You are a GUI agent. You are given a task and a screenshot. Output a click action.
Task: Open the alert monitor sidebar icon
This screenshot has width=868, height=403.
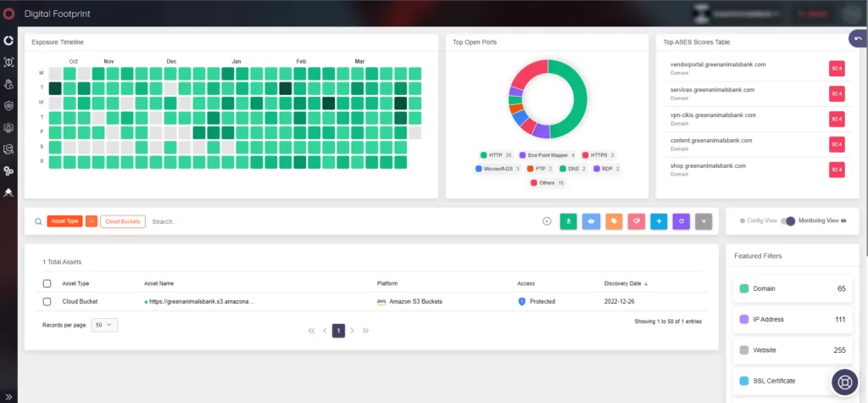[8, 127]
